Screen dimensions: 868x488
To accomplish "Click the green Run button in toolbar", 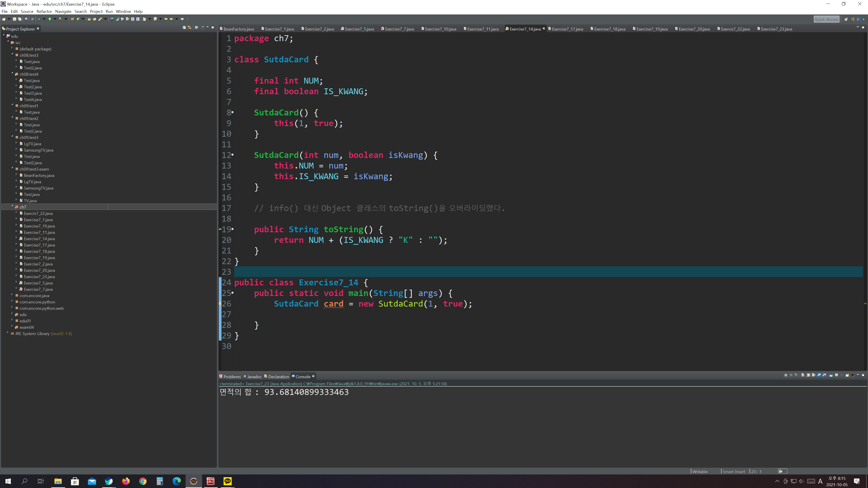I will tap(50, 19).
